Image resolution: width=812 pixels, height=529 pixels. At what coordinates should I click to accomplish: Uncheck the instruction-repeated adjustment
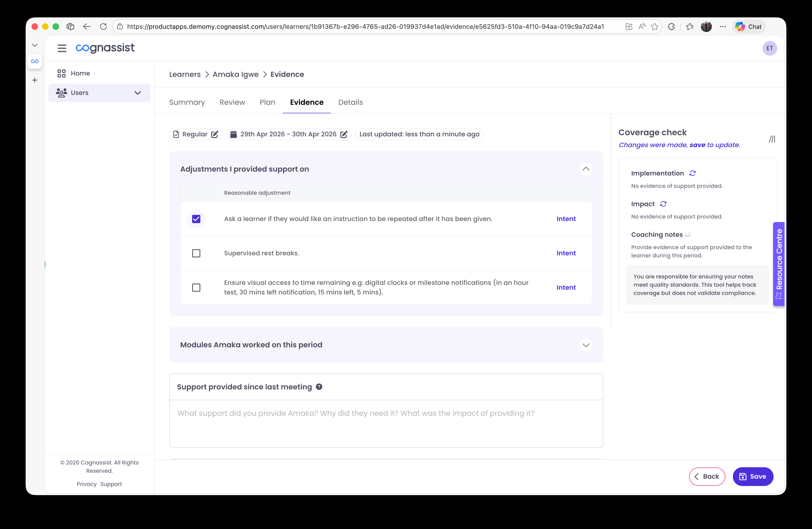pos(196,219)
